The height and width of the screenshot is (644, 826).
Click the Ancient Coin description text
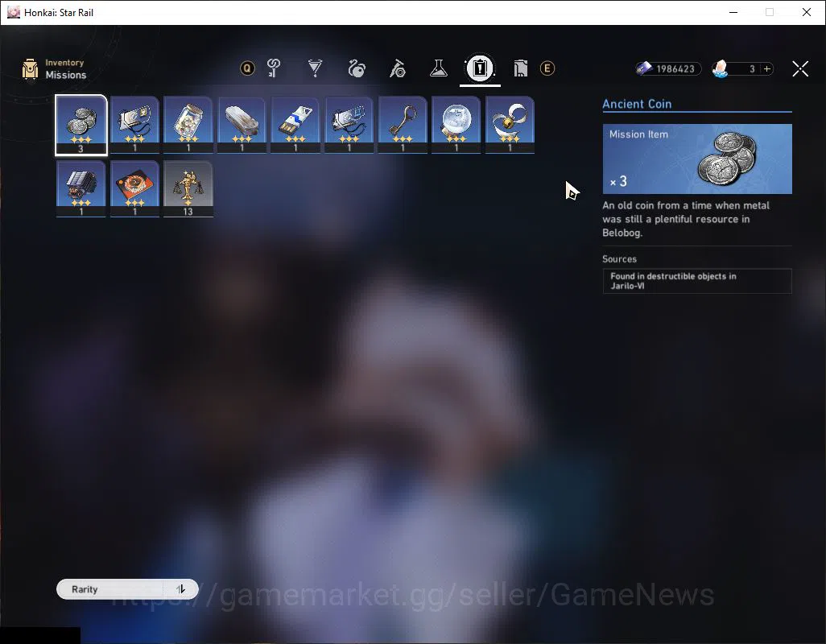click(686, 219)
